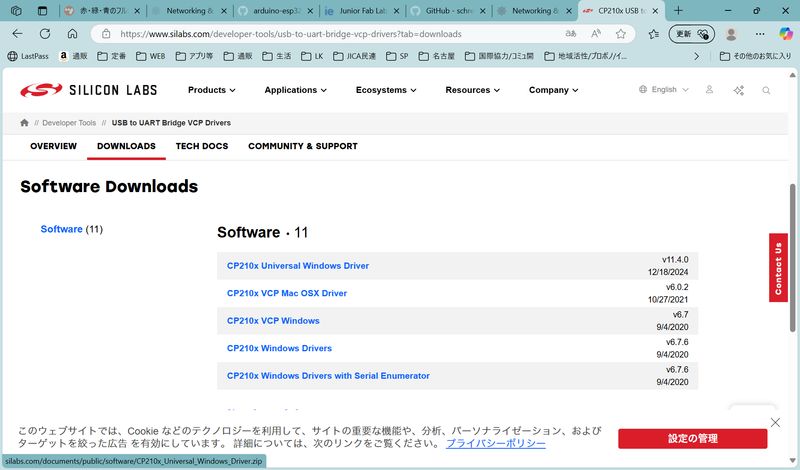Select the DOWNLOADS tab
The image size is (800, 470).
pyautogui.click(x=126, y=146)
